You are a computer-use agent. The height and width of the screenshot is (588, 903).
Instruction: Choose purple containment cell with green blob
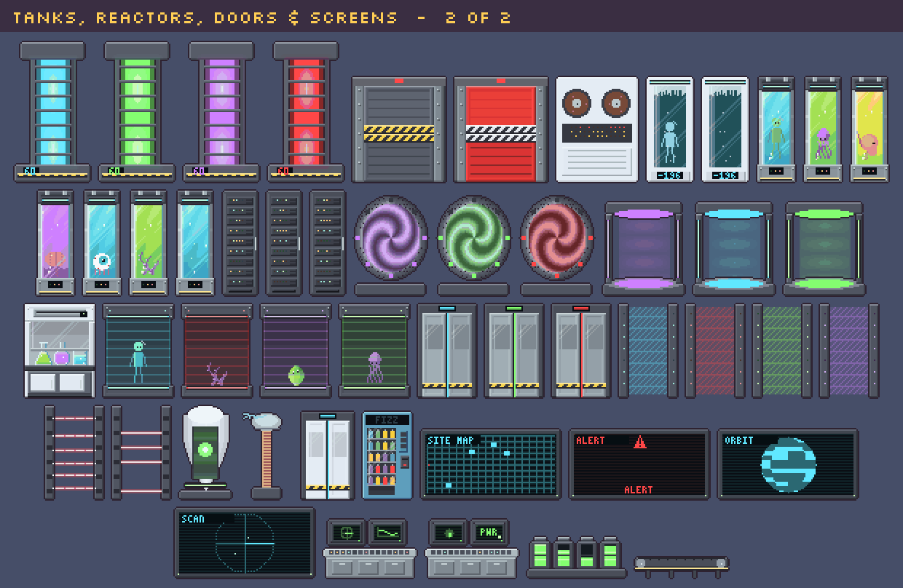296,351
